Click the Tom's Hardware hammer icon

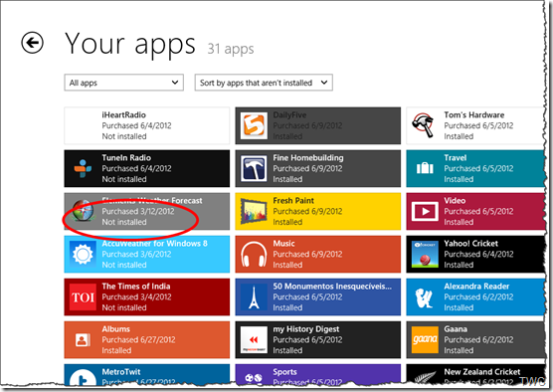pyautogui.click(x=424, y=125)
